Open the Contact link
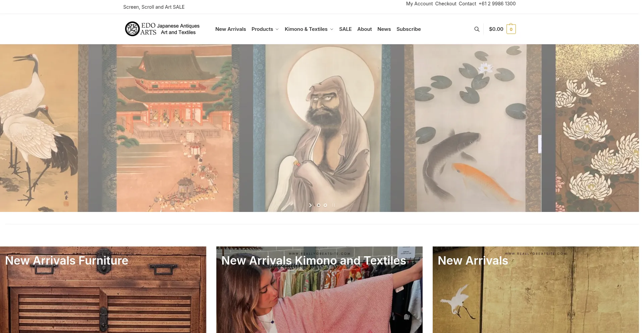 point(467,4)
